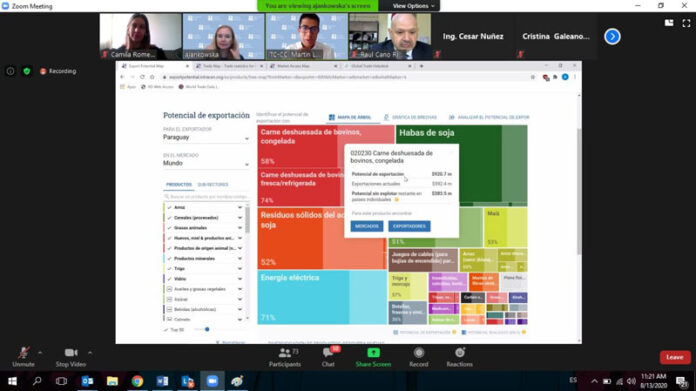Click the Record button icon

[x=419, y=353]
